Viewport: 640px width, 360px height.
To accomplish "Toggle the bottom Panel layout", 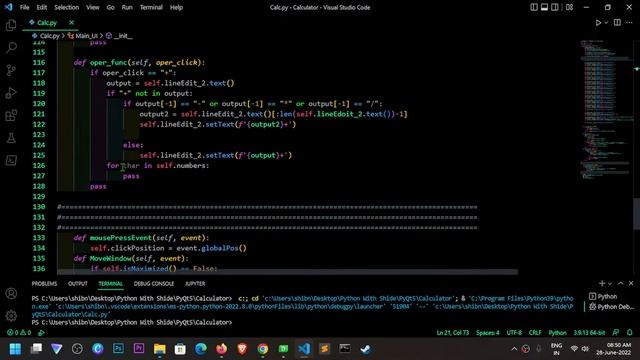I will (544, 7).
